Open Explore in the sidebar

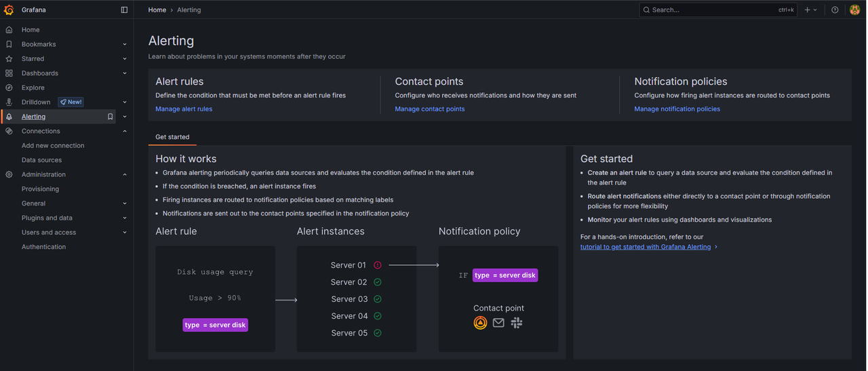click(33, 87)
